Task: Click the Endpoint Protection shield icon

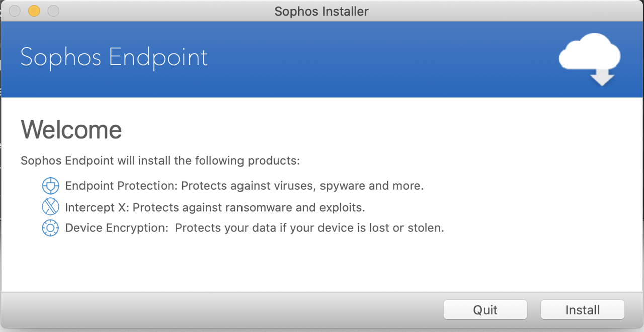Action: tap(50, 186)
